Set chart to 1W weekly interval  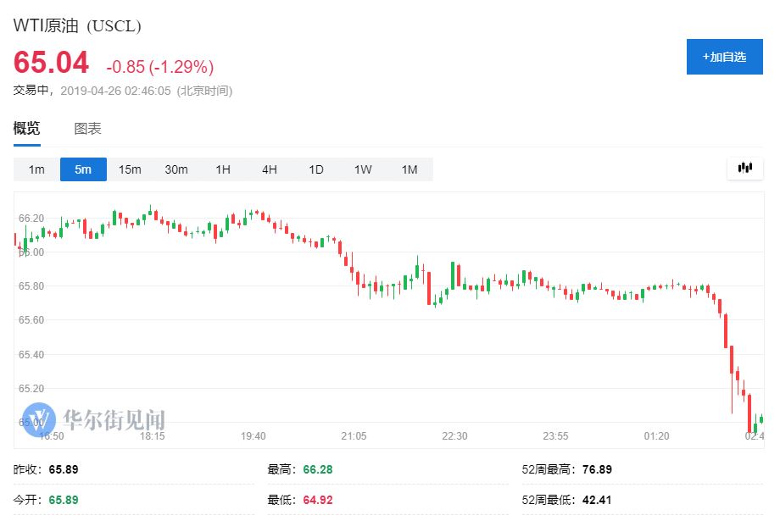363,169
